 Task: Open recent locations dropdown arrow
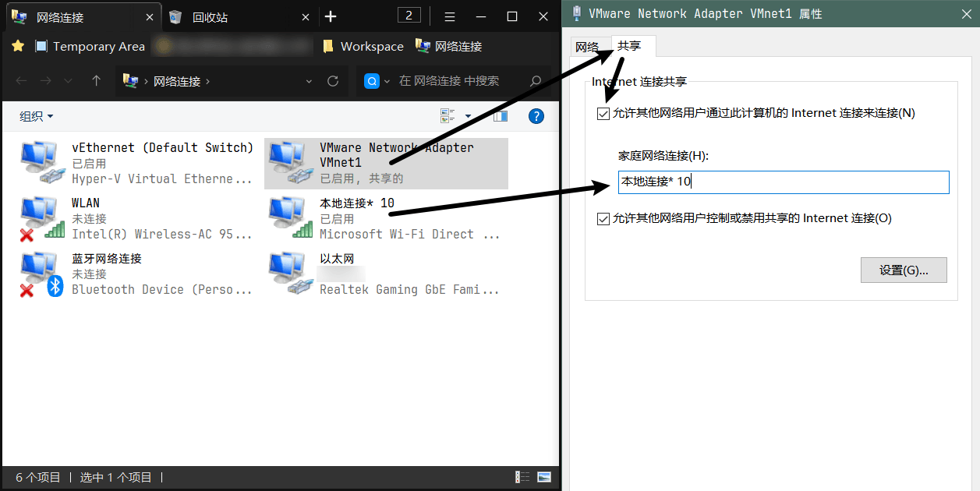(x=68, y=81)
